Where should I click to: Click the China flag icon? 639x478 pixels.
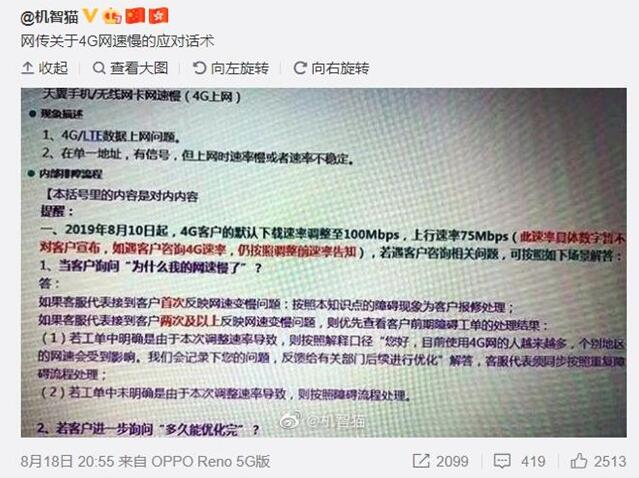point(135,16)
